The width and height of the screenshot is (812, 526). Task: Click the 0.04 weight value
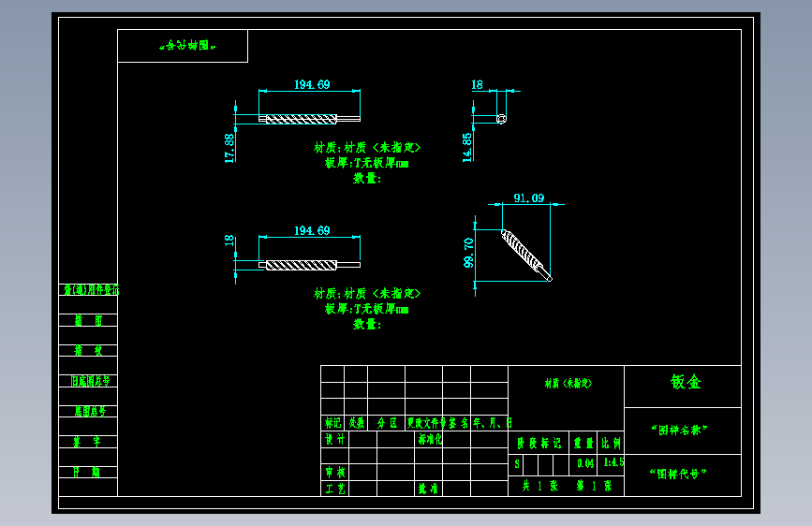pos(585,463)
